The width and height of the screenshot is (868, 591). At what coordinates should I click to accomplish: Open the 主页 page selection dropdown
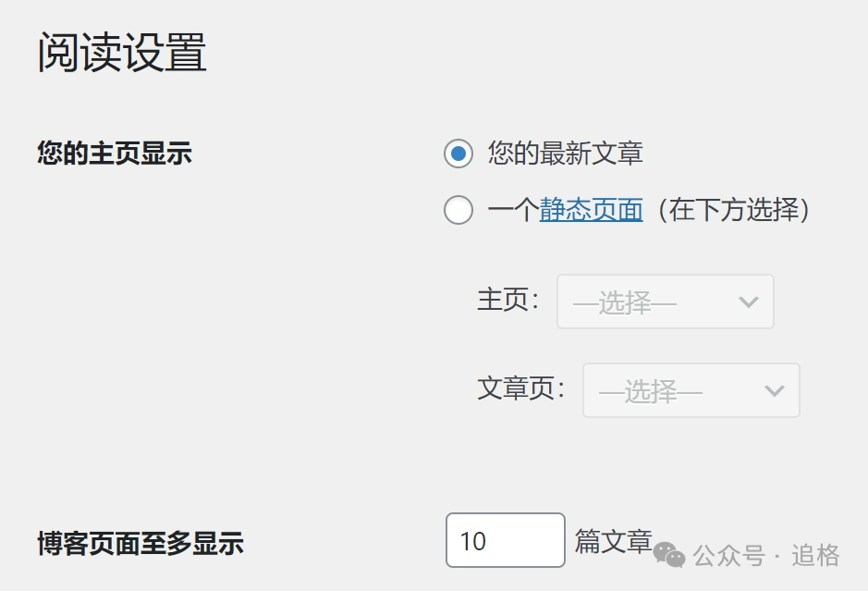pos(665,302)
